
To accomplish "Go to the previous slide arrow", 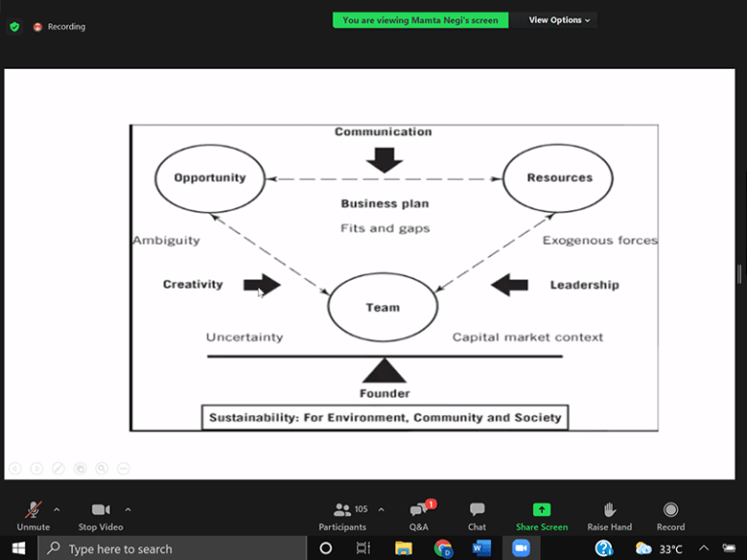I will pyautogui.click(x=16, y=469).
